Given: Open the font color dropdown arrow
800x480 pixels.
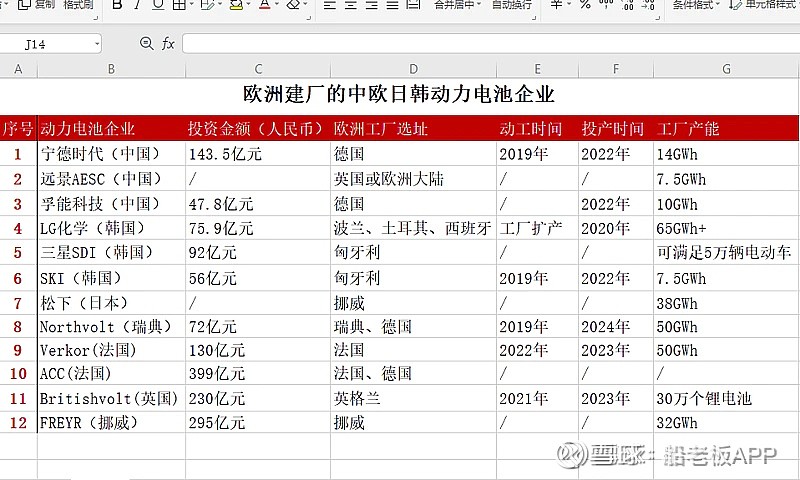Looking at the screenshot, I should pos(277,5).
